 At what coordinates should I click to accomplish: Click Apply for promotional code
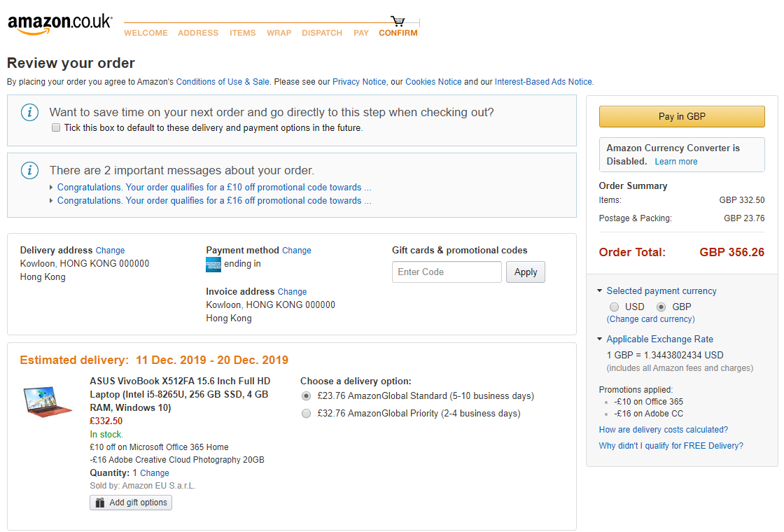(x=525, y=272)
